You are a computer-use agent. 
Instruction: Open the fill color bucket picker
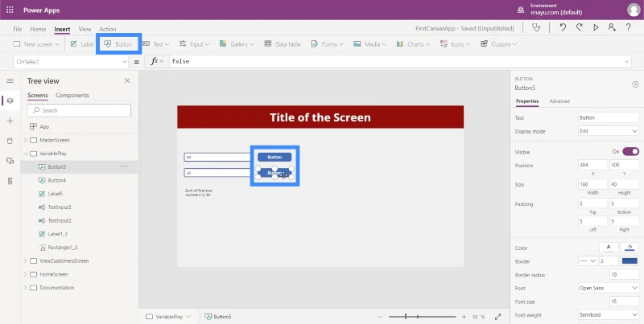click(x=630, y=248)
